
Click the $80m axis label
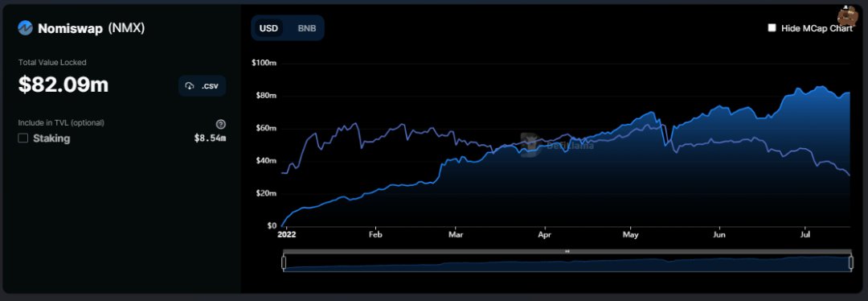(x=266, y=96)
